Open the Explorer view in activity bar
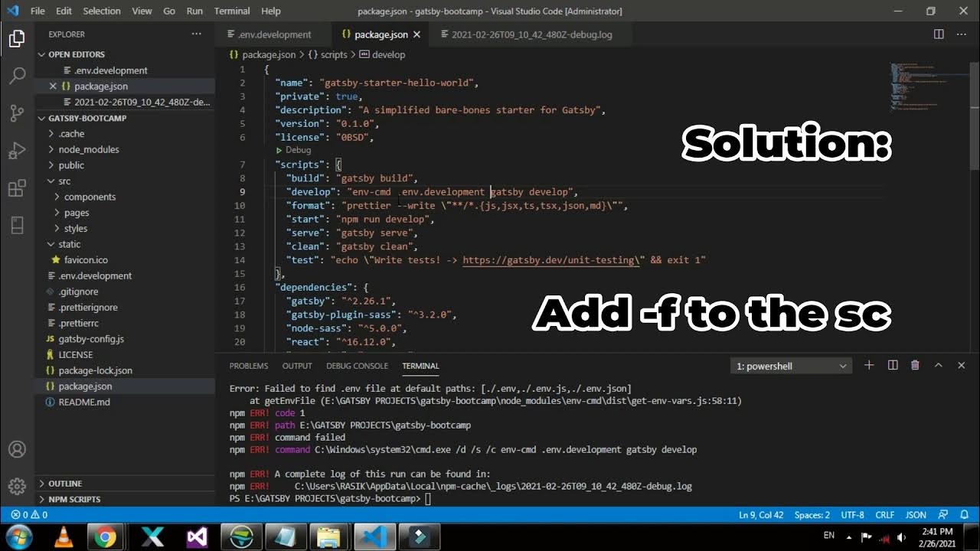Viewport: 980px width, 551px height. [x=17, y=39]
